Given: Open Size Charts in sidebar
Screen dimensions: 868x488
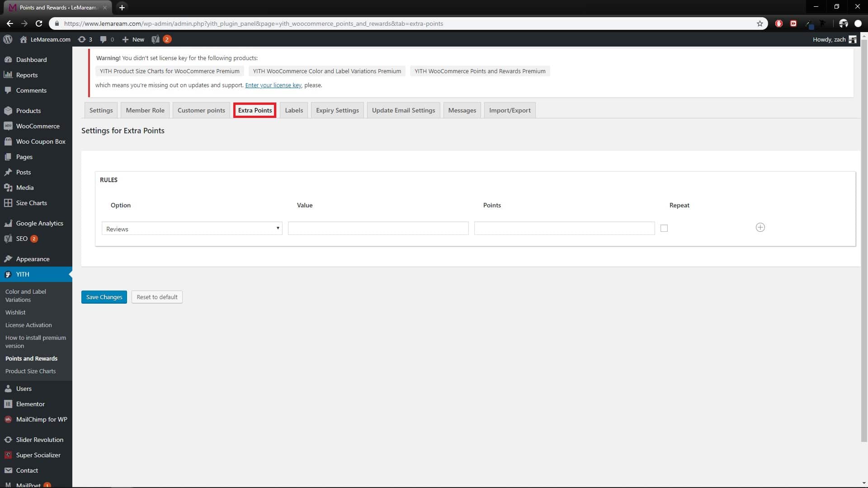Looking at the screenshot, I should (36, 203).
